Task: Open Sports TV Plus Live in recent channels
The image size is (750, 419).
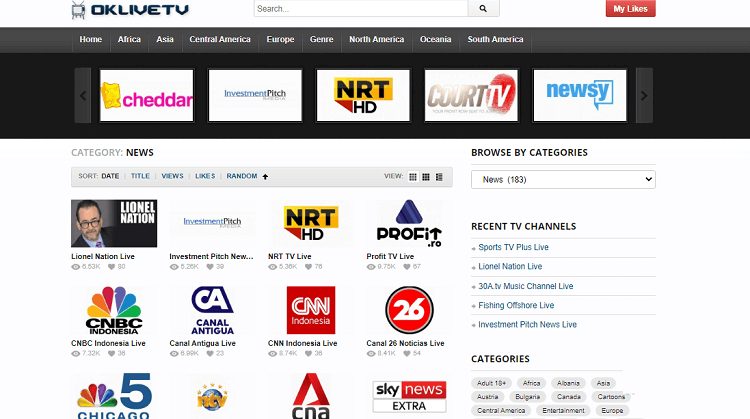Action: (x=513, y=247)
